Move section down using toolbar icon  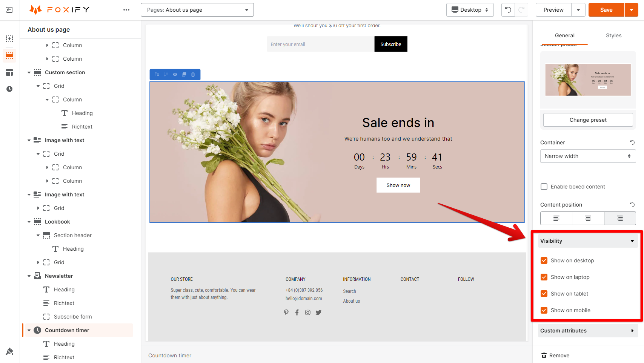coord(166,75)
